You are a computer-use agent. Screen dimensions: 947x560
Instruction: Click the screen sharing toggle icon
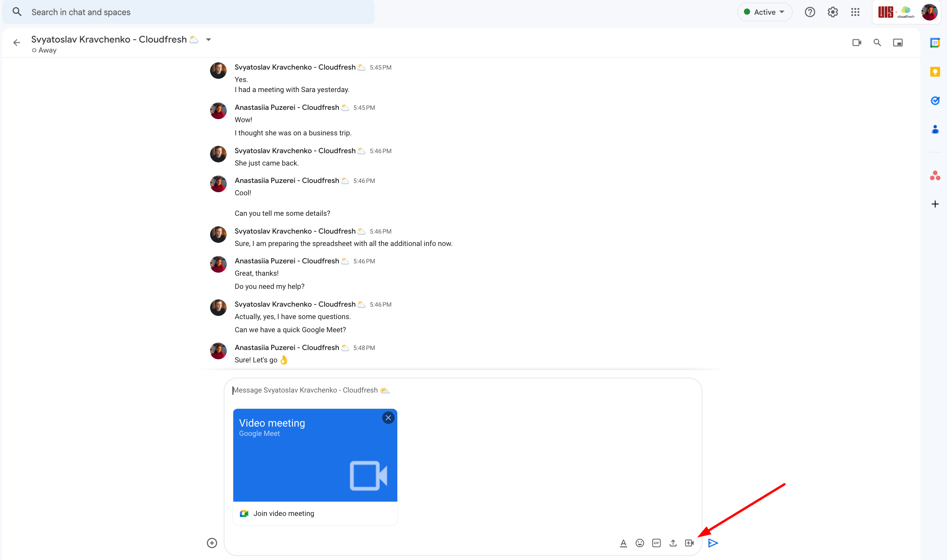pos(898,42)
